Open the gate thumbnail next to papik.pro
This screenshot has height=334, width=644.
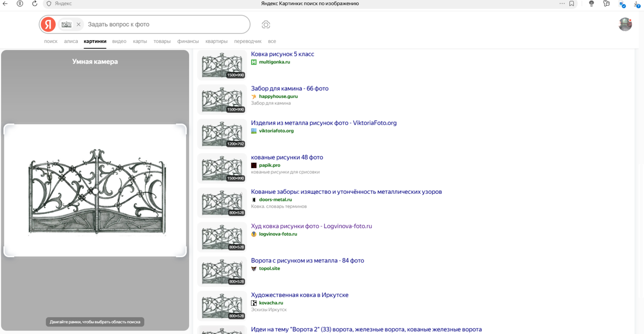pos(222,168)
